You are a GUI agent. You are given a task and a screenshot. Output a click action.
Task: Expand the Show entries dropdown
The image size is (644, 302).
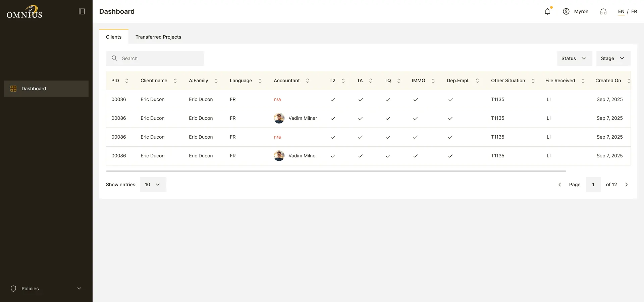pos(153,185)
